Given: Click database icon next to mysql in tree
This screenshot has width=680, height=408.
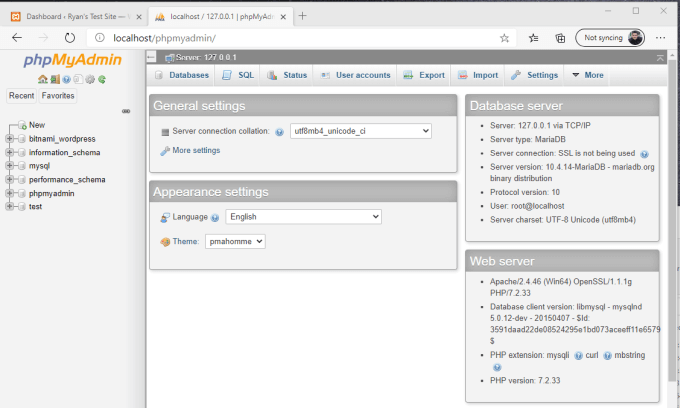Looking at the screenshot, I should tap(22, 166).
